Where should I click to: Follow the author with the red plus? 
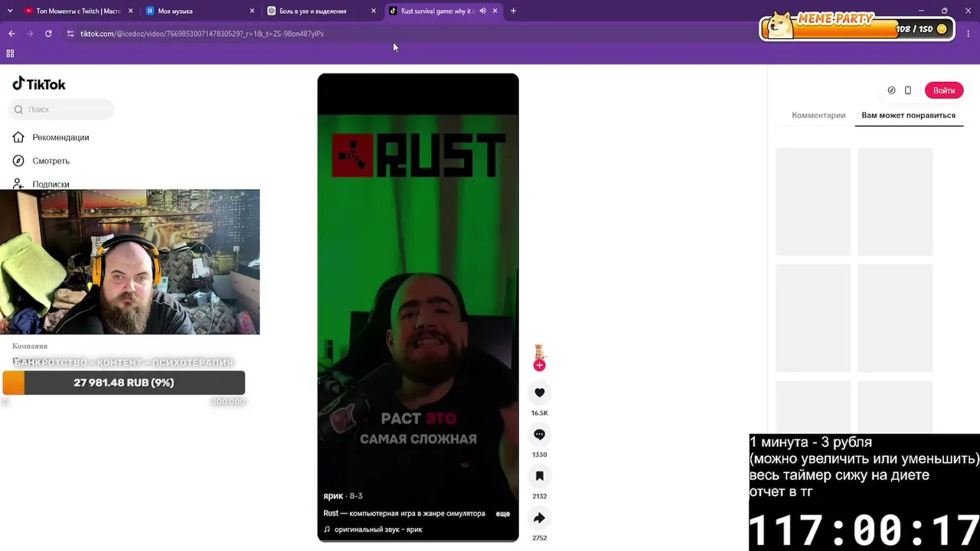coord(539,365)
